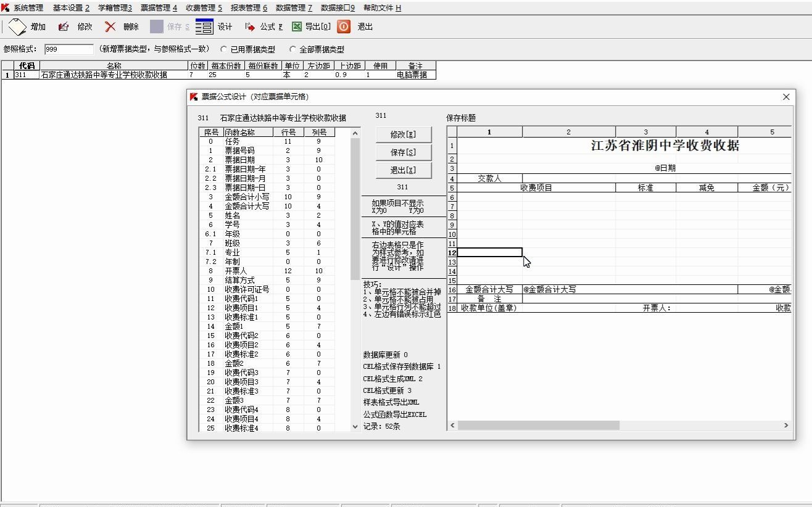The width and height of the screenshot is (812, 507).
Task: Click 公式函数导出EXCEL option
Action: point(395,414)
